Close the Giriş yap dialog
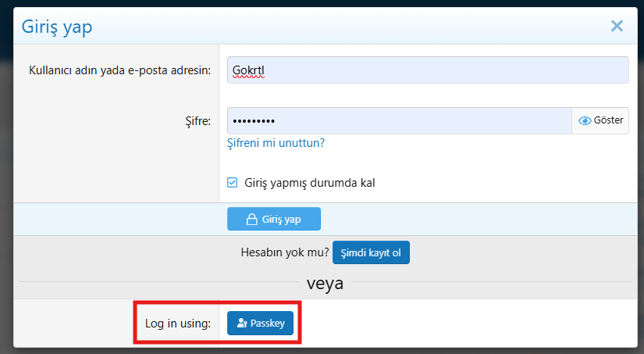The width and height of the screenshot is (644, 354). click(x=617, y=26)
